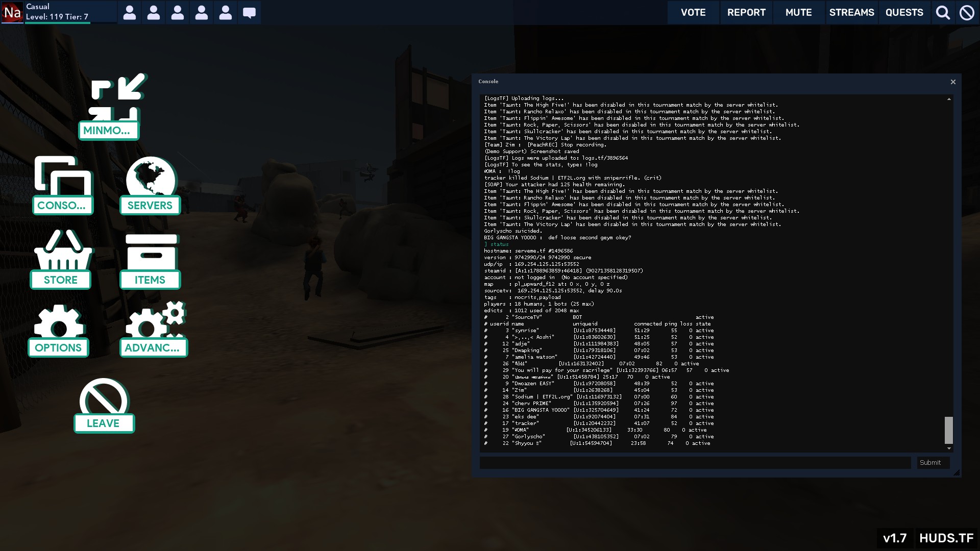The height and width of the screenshot is (551, 980).
Task: Open the REPORT menu item
Action: coord(746,12)
